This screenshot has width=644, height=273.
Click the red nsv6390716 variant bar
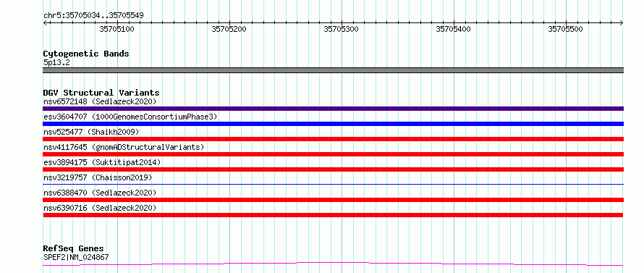(333, 215)
